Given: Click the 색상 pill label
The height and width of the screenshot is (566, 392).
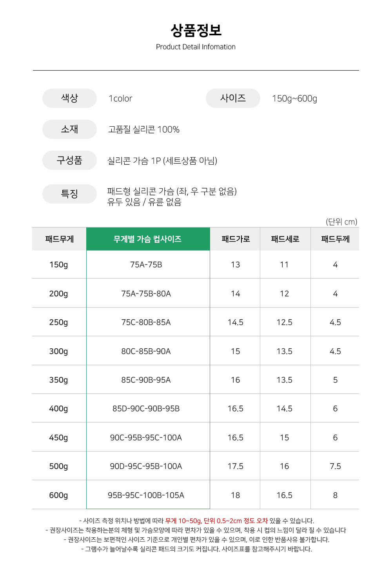Looking at the screenshot, I should point(69,98).
